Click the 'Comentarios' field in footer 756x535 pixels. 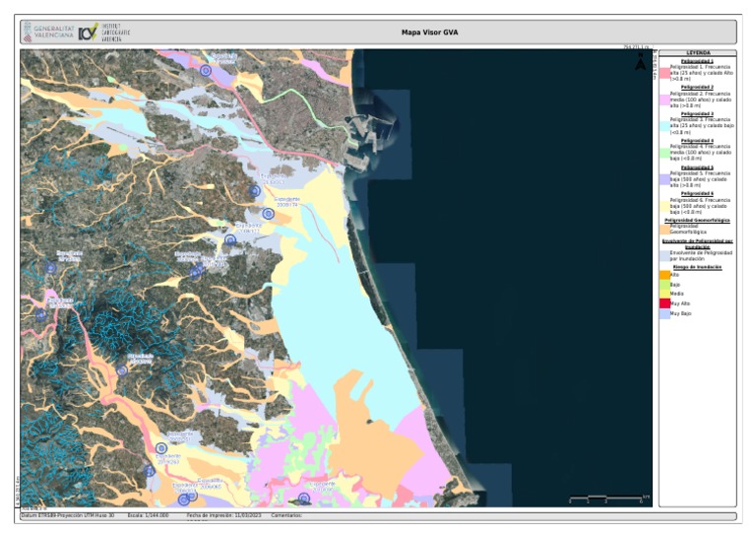pyautogui.click(x=284, y=515)
